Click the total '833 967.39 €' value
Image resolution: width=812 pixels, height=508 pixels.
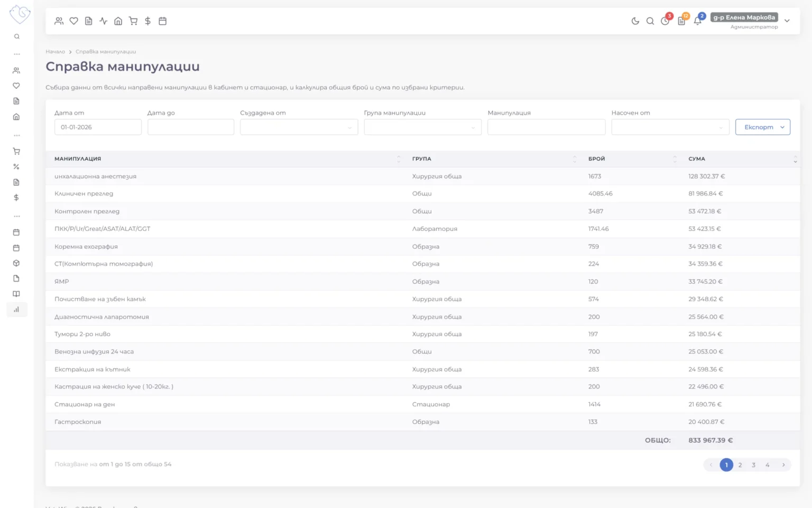point(710,440)
